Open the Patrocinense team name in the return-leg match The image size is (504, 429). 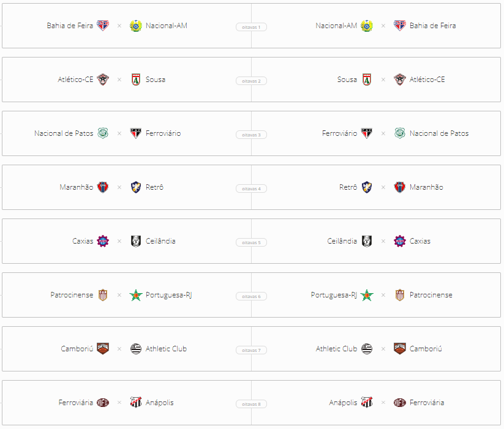coord(431,295)
